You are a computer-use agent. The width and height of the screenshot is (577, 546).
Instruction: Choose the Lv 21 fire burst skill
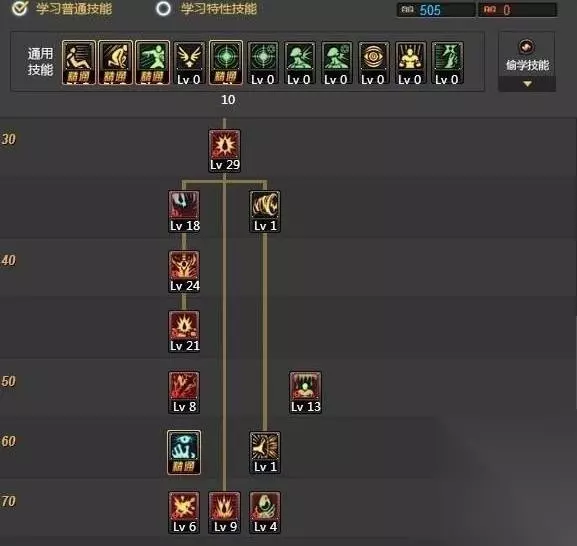click(184, 332)
